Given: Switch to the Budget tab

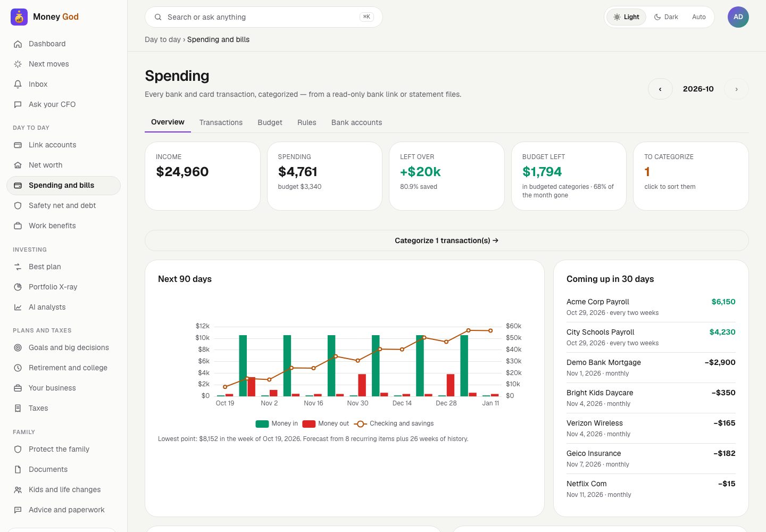Looking at the screenshot, I should pyautogui.click(x=270, y=122).
